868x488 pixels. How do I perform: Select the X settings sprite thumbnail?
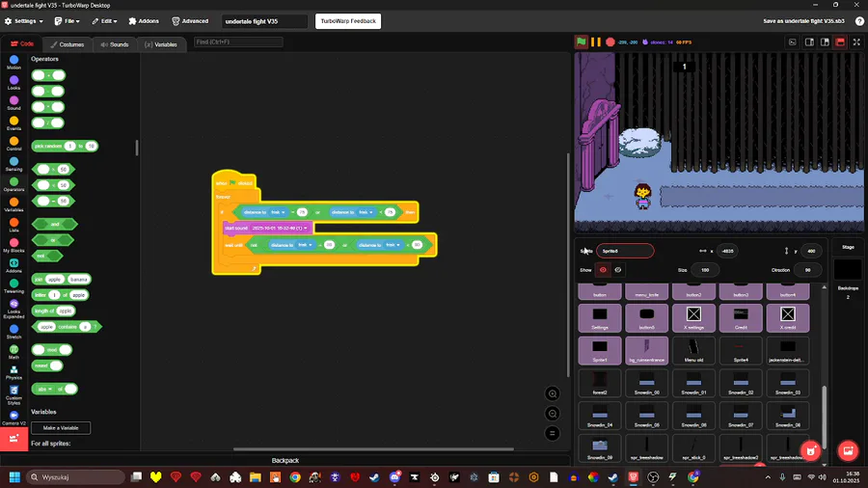(693, 317)
